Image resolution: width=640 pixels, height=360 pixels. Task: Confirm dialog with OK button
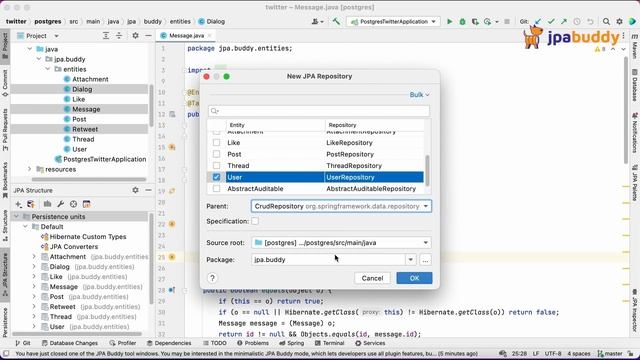coord(414,278)
